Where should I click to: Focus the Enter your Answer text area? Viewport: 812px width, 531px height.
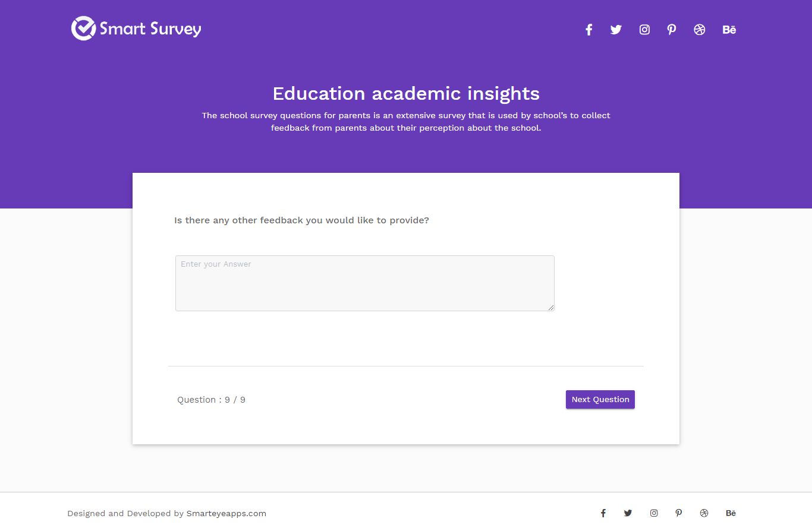pos(364,283)
